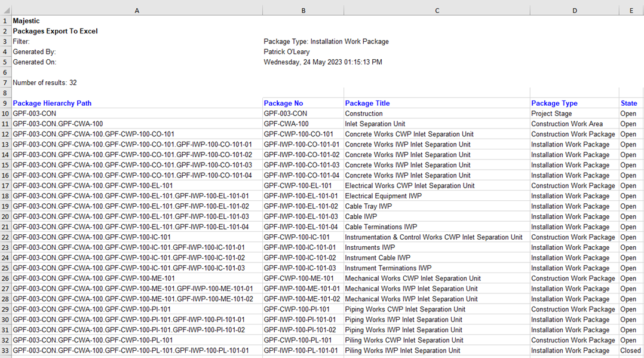The height and width of the screenshot is (358, 644).
Task: Select column B header
Action: 303,11
